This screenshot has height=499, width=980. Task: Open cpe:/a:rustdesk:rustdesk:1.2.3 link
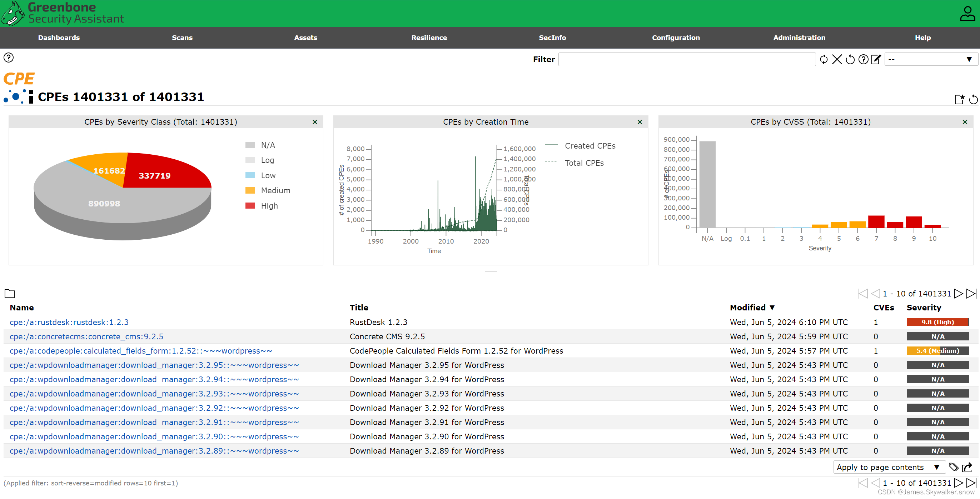[69, 322]
